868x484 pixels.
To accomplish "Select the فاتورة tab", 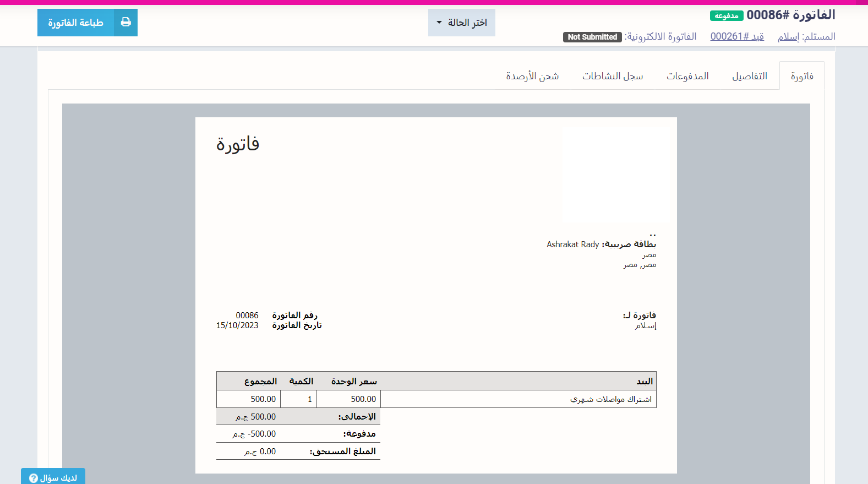I will [x=801, y=76].
